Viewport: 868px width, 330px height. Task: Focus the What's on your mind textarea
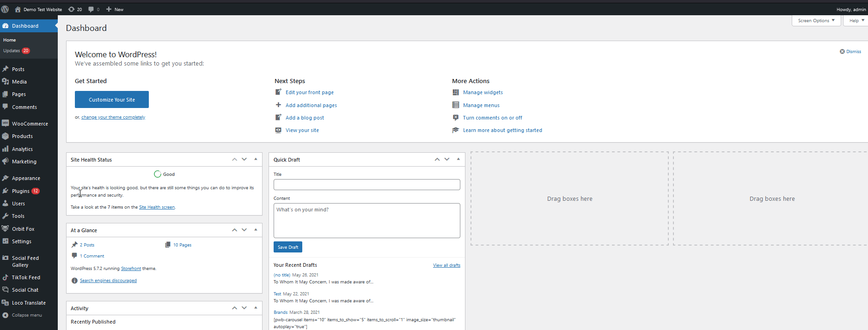pos(367,221)
